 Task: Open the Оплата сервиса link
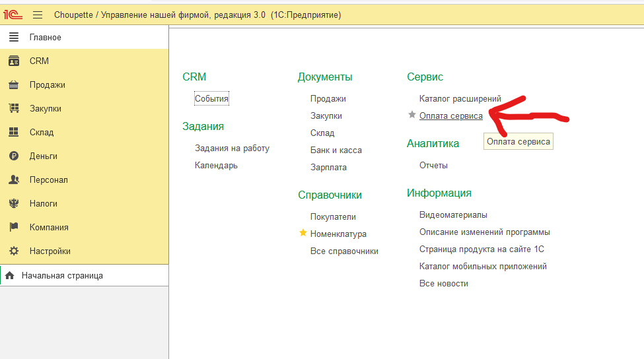pos(450,115)
